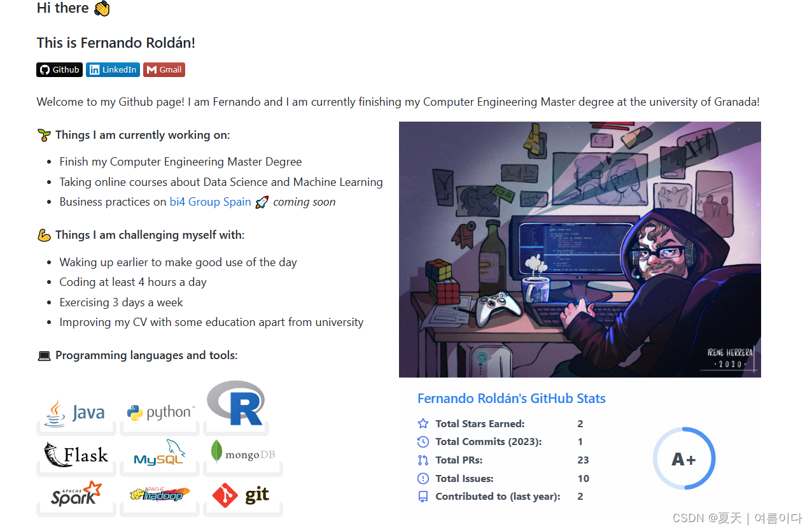Open Fernando Roldán's GitHub Stats title
812x531 pixels.
tap(511, 399)
